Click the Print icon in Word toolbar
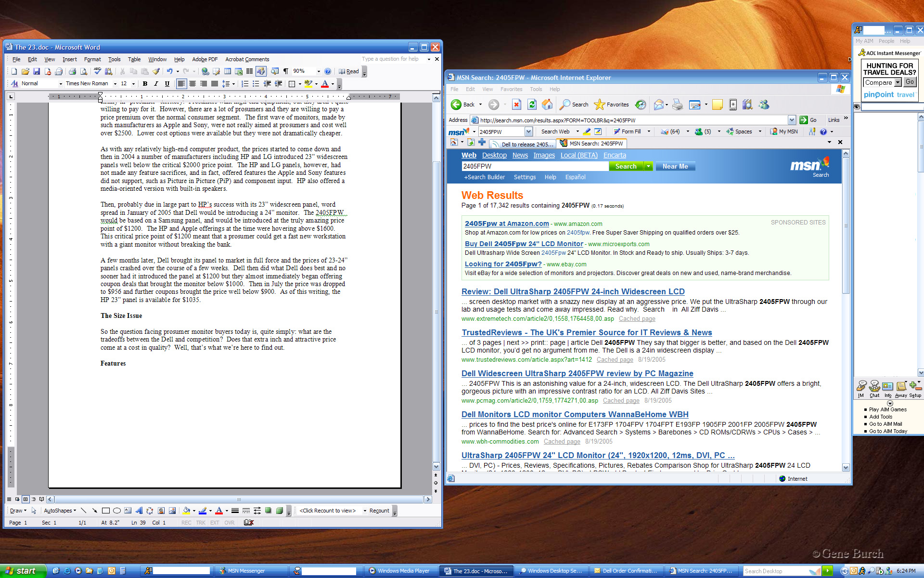 [x=72, y=71]
